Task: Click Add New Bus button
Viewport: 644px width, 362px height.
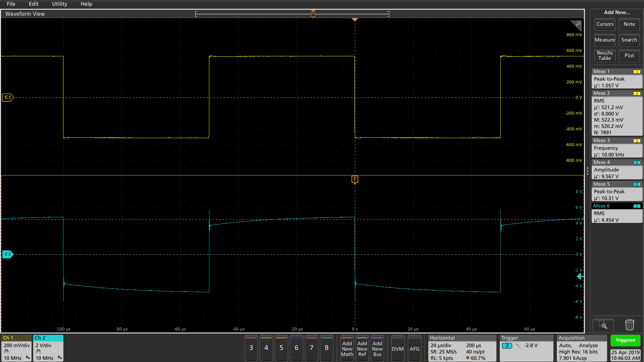Action: pyautogui.click(x=377, y=348)
